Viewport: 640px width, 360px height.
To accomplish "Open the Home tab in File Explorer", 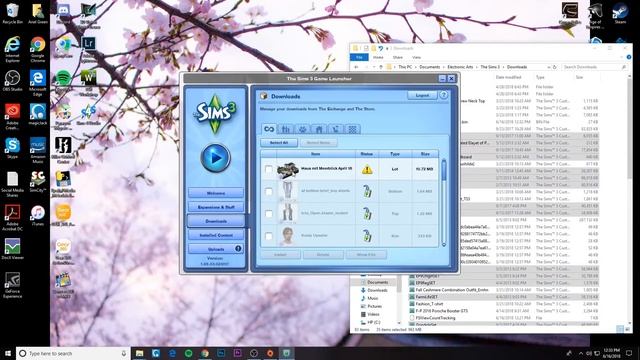I will [378, 57].
